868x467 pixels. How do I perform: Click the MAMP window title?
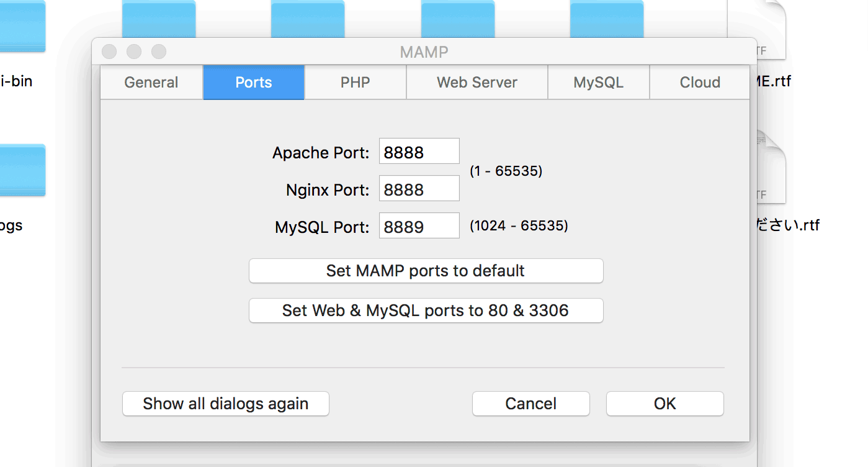[424, 52]
